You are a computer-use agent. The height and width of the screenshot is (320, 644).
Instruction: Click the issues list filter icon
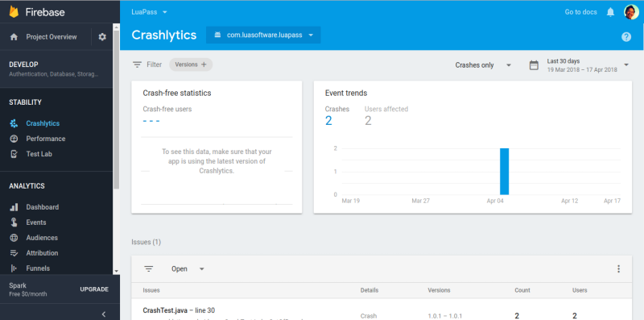[x=149, y=269]
